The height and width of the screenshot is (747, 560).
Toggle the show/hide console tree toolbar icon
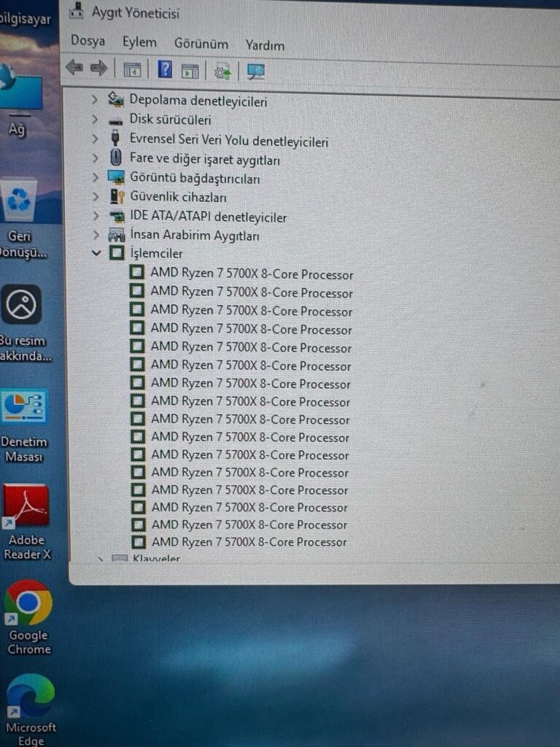pyautogui.click(x=132, y=69)
